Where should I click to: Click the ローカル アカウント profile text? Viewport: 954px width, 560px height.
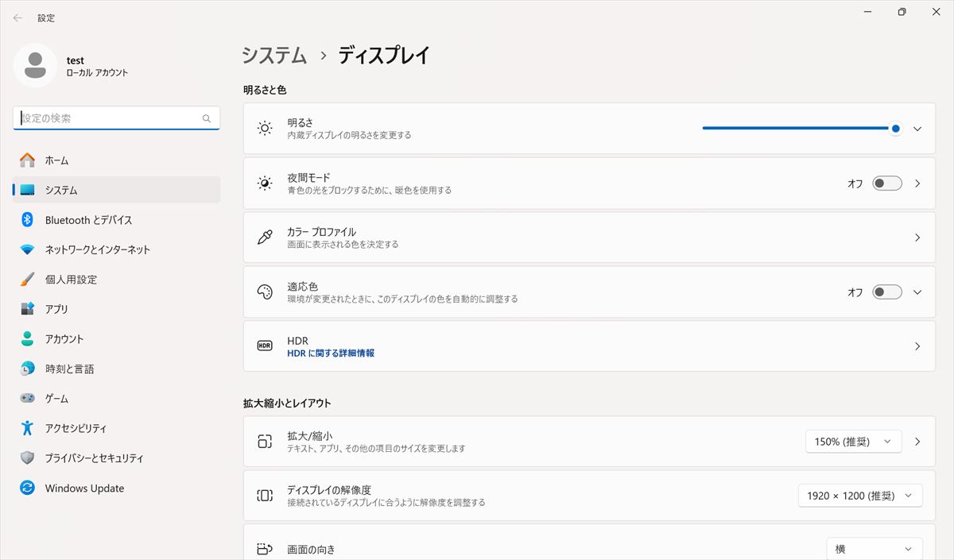pyautogui.click(x=97, y=73)
